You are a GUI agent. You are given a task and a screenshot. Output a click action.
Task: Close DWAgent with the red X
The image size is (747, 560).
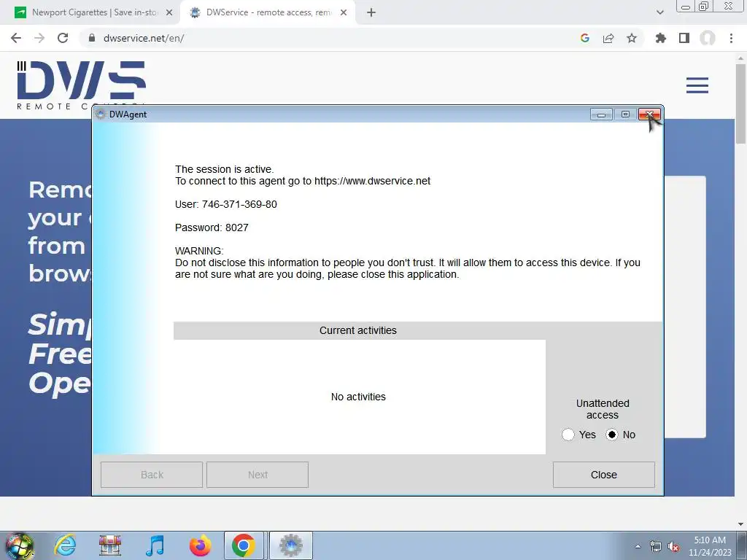coord(649,114)
